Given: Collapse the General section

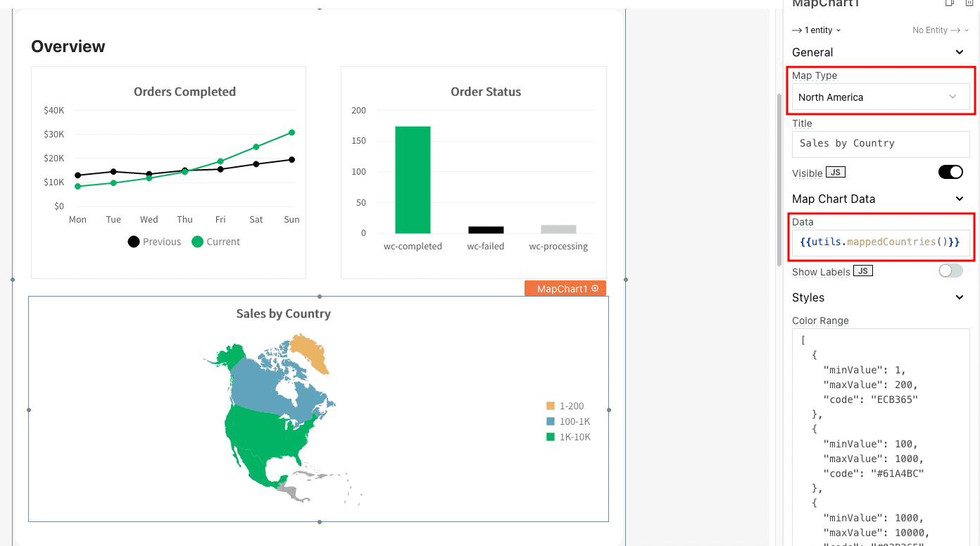Looking at the screenshot, I should pos(959,52).
